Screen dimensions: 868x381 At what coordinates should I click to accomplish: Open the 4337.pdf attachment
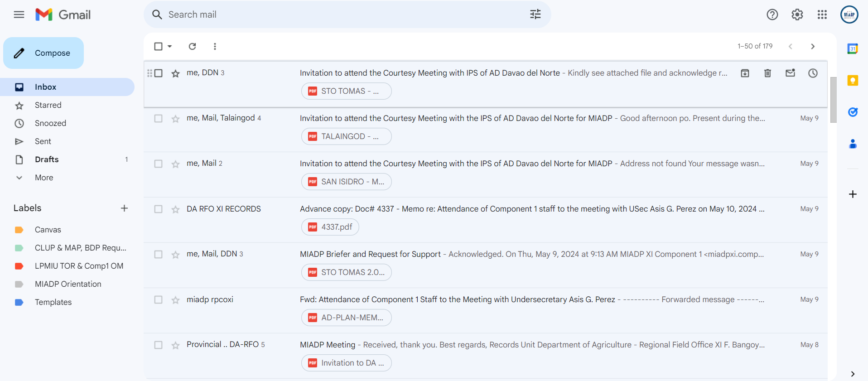(330, 227)
